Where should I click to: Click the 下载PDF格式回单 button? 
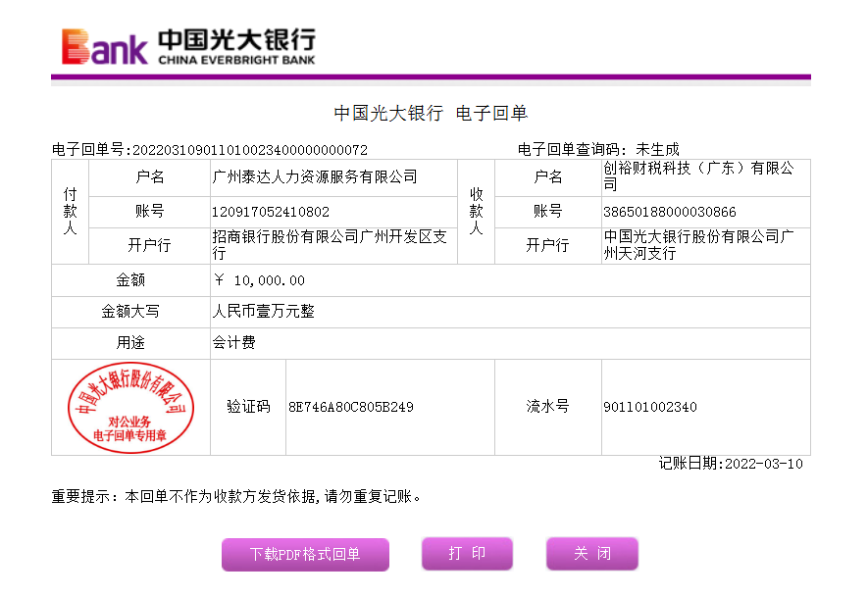305,554
